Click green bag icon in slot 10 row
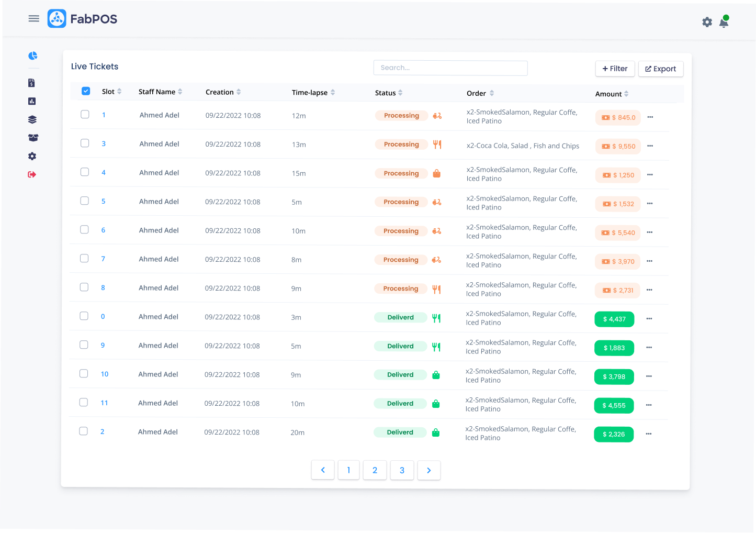Screen dimensions: 756x533 (x=436, y=375)
